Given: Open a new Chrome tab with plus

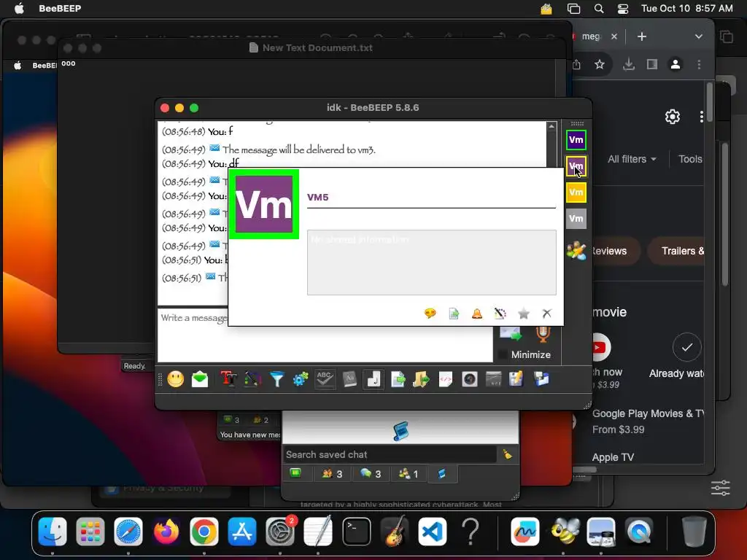Looking at the screenshot, I should (x=642, y=36).
